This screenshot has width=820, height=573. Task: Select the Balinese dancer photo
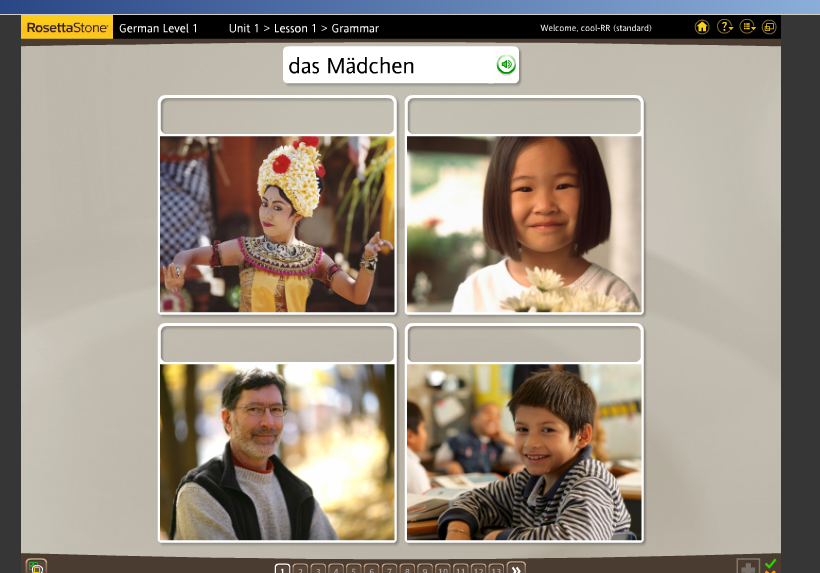(277, 224)
